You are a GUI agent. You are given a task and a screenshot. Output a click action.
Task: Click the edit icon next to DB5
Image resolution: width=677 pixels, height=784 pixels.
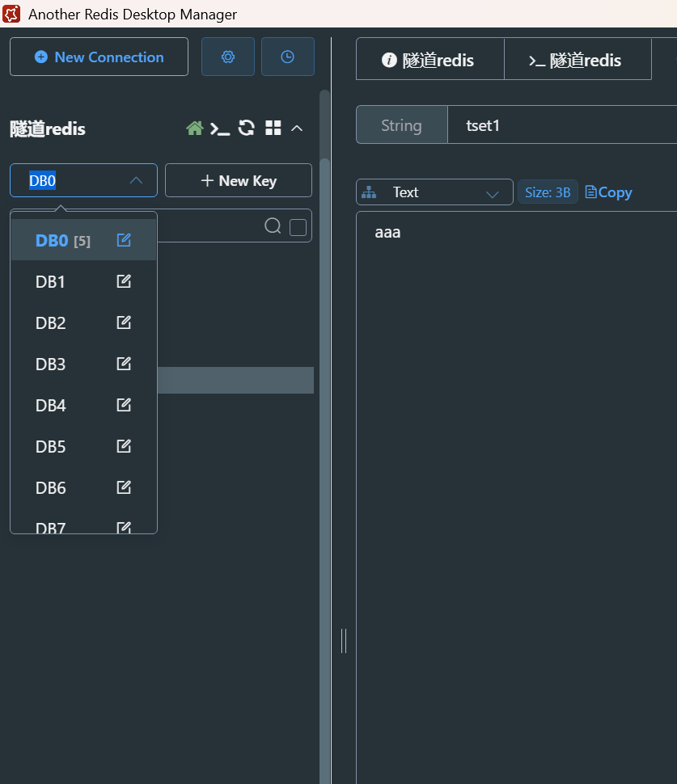(x=124, y=445)
